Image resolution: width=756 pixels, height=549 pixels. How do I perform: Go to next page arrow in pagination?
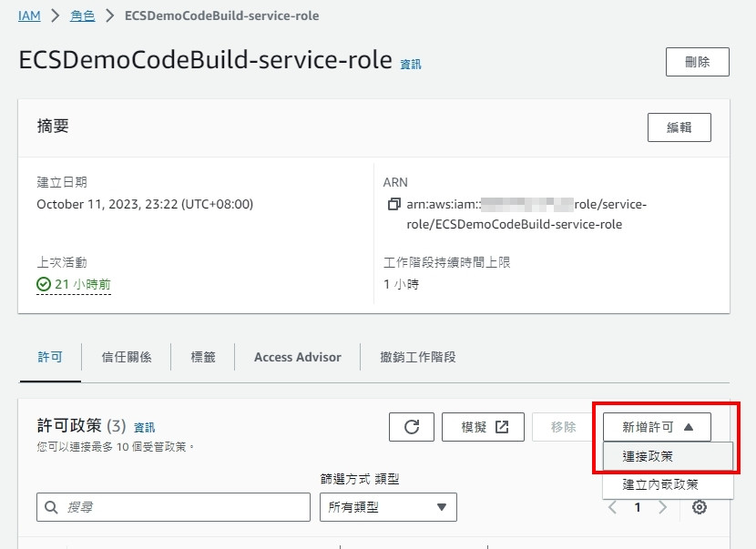662,507
